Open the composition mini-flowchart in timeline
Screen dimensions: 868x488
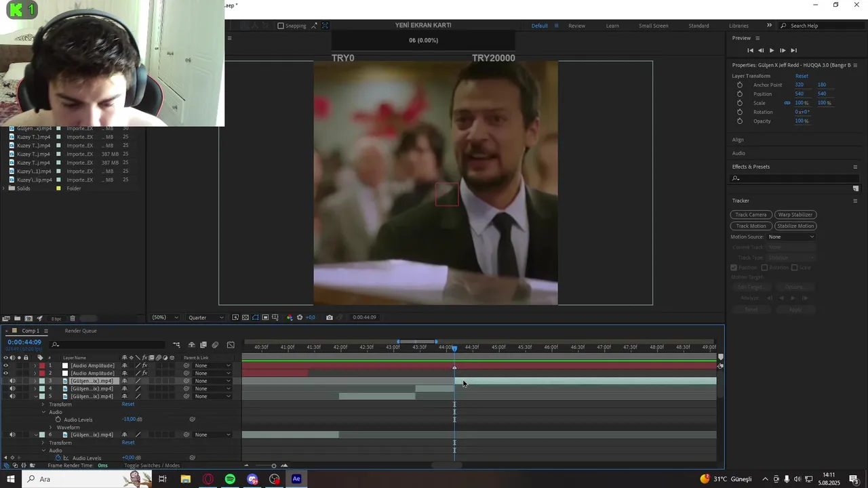click(176, 345)
